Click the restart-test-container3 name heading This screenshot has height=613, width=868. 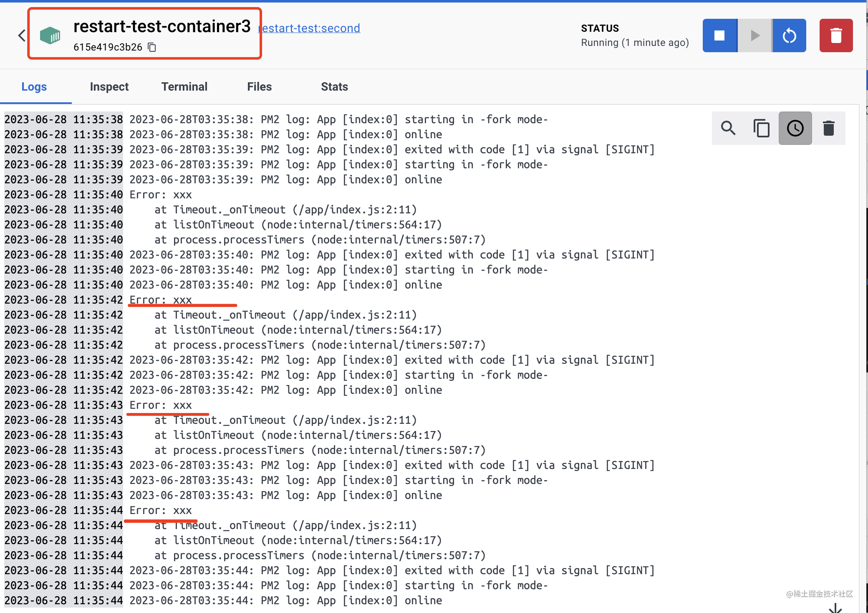162,26
